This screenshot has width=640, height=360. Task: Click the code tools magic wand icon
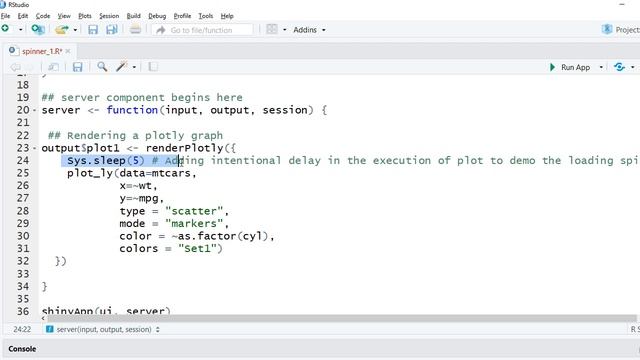coord(122,67)
